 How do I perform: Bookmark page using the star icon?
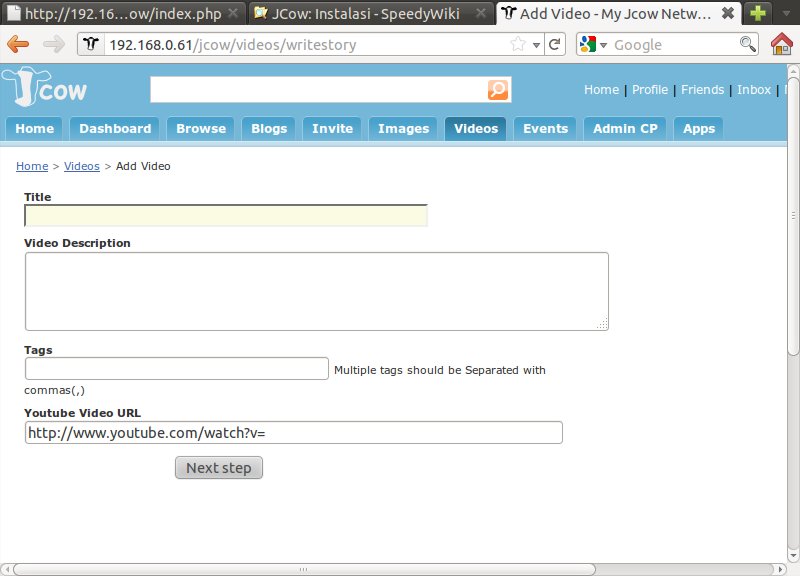tap(518, 45)
